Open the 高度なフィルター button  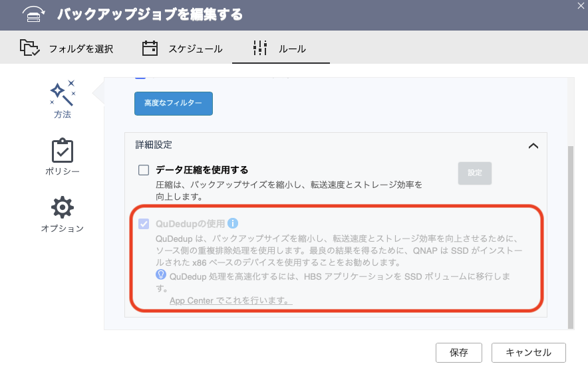coord(174,104)
